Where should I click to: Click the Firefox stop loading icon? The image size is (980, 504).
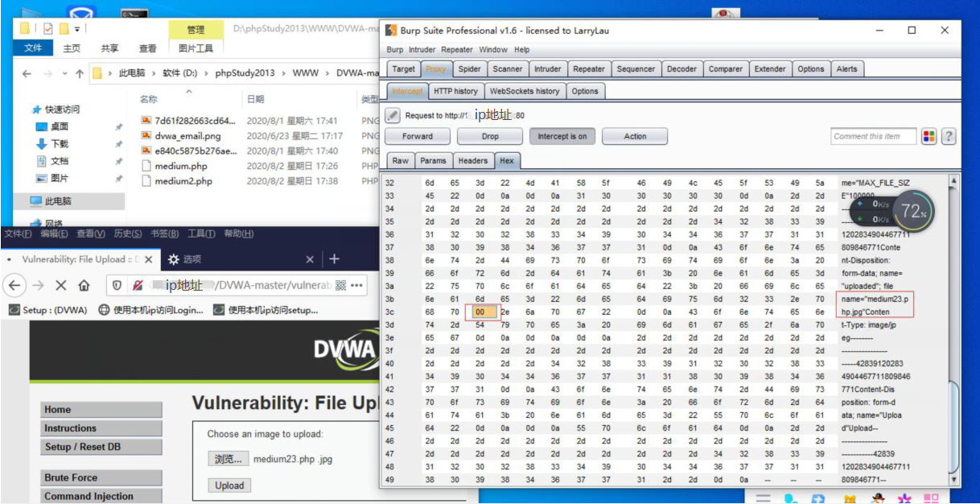point(61,285)
